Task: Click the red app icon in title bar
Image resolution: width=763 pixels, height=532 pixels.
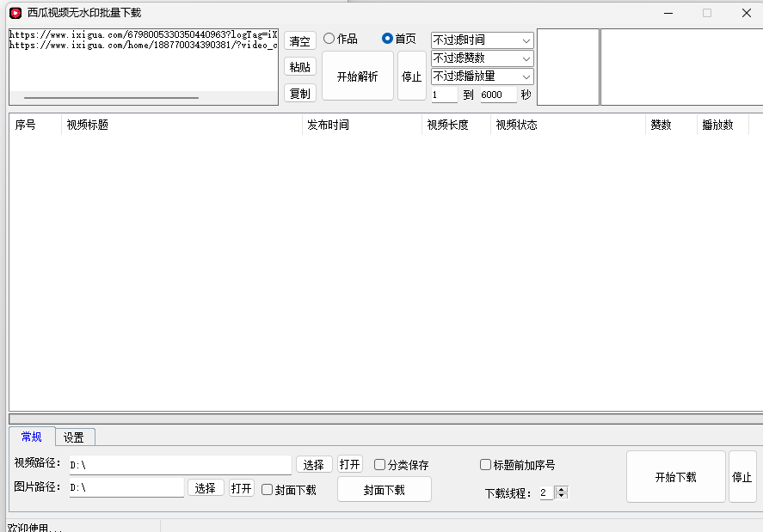Action: [x=15, y=13]
